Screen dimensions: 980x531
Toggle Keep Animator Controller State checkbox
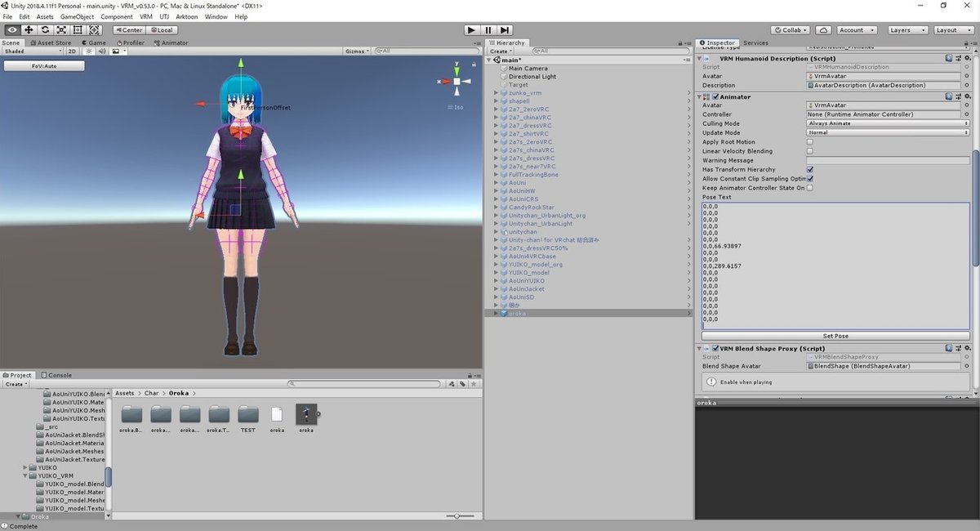coord(809,187)
